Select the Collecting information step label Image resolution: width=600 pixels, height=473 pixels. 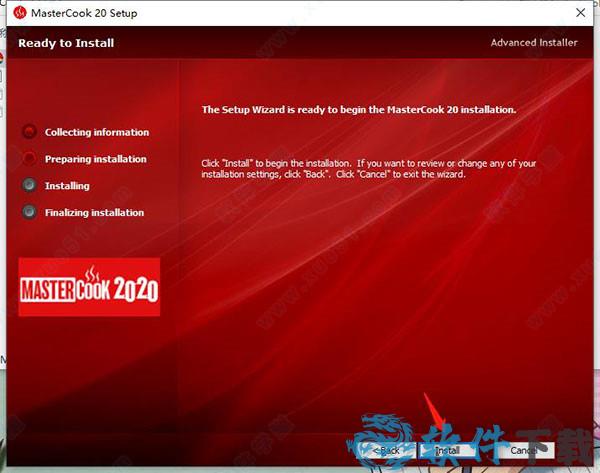(x=97, y=132)
